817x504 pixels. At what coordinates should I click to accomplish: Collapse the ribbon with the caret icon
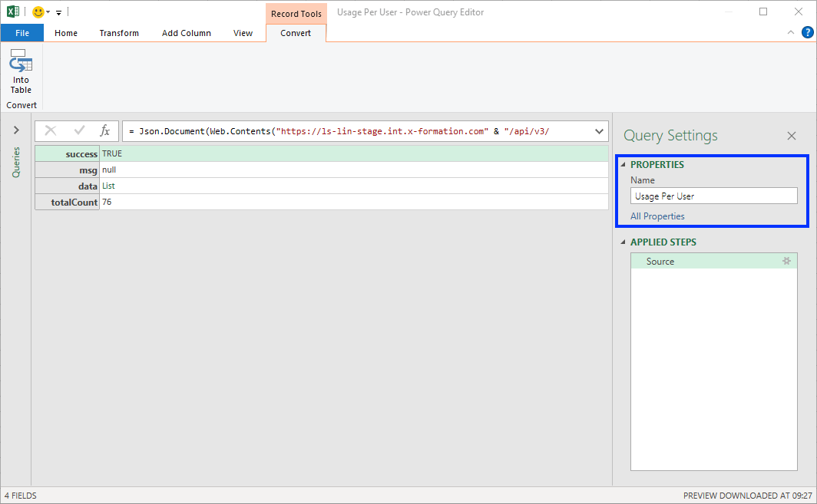point(790,32)
